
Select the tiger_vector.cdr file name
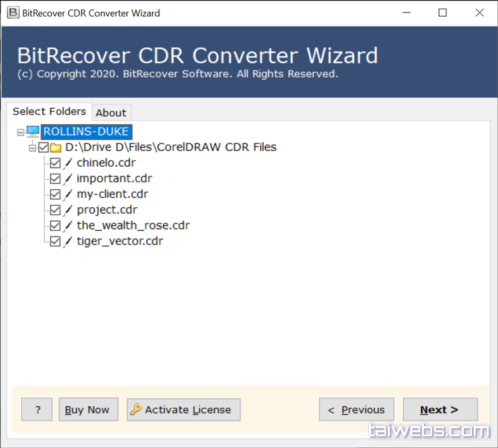tap(120, 241)
